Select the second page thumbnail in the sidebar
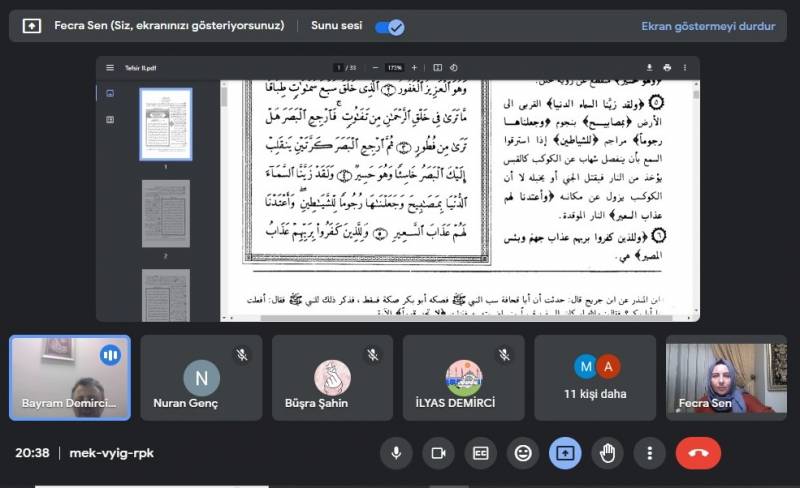 pyautogui.click(x=165, y=214)
